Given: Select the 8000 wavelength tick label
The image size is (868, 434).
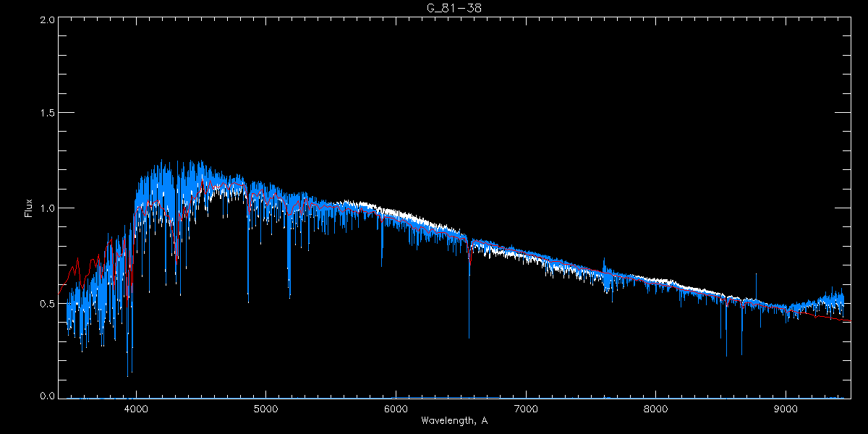Looking at the screenshot, I should pos(656,409).
